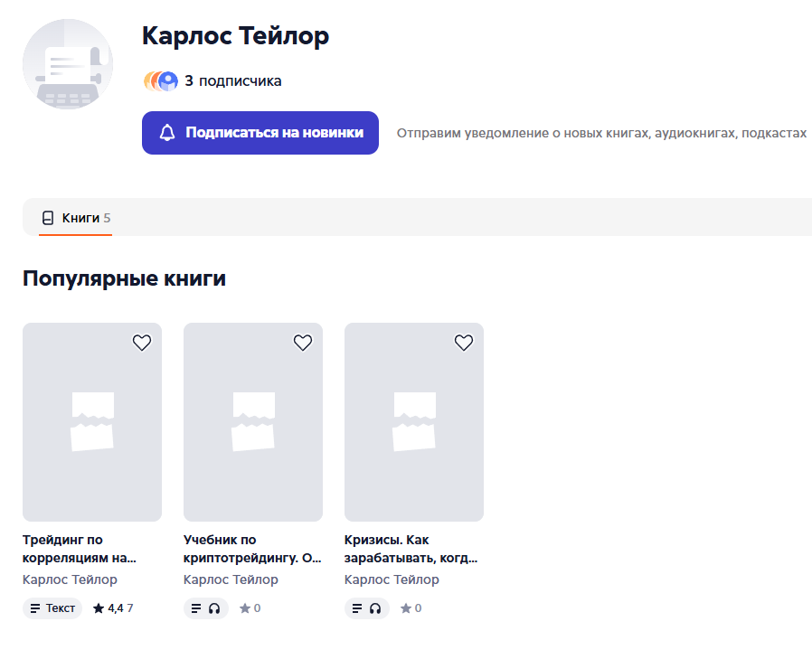Click the "Текст" format badge under first book

point(52,608)
